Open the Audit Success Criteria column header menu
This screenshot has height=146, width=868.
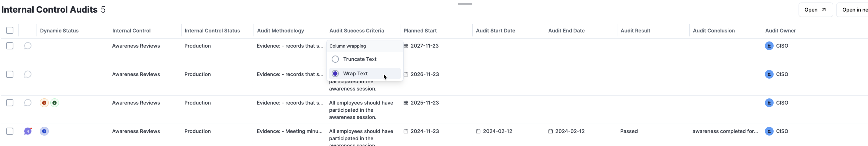(x=357, y=31)
